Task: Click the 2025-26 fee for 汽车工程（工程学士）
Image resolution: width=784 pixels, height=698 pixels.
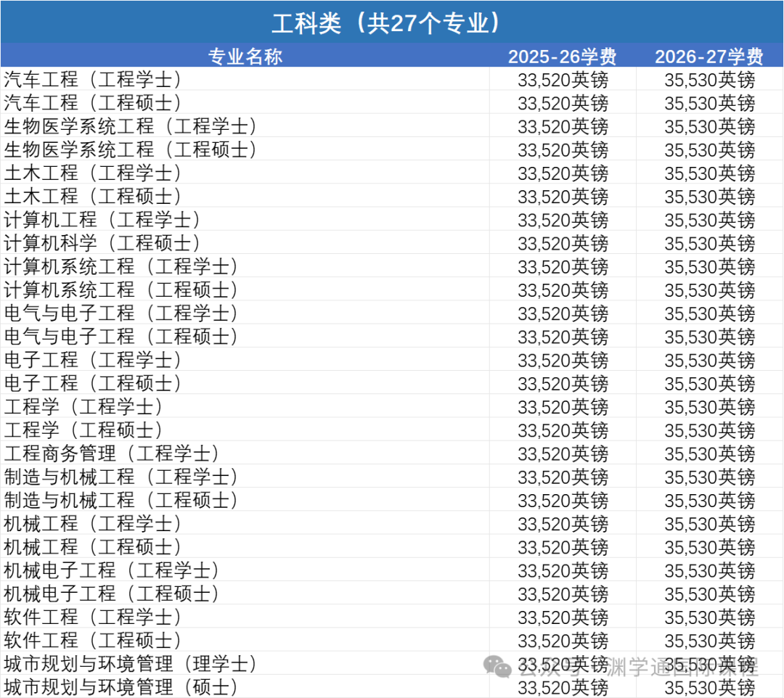Action: [563, 80]
